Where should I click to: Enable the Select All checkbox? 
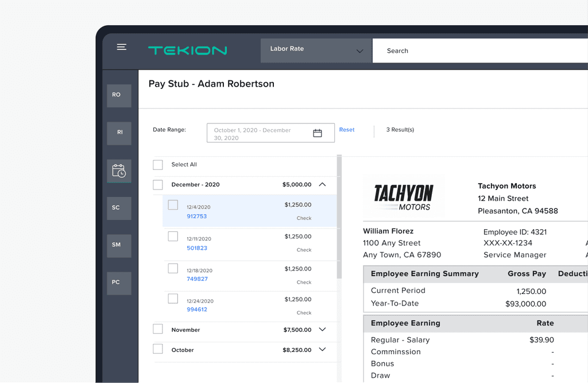pos(158,165)
